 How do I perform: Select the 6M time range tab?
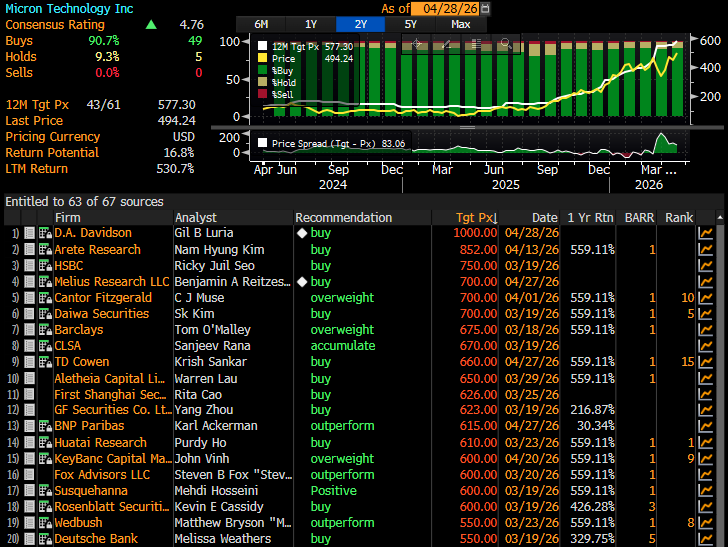[x=261, y=24]
